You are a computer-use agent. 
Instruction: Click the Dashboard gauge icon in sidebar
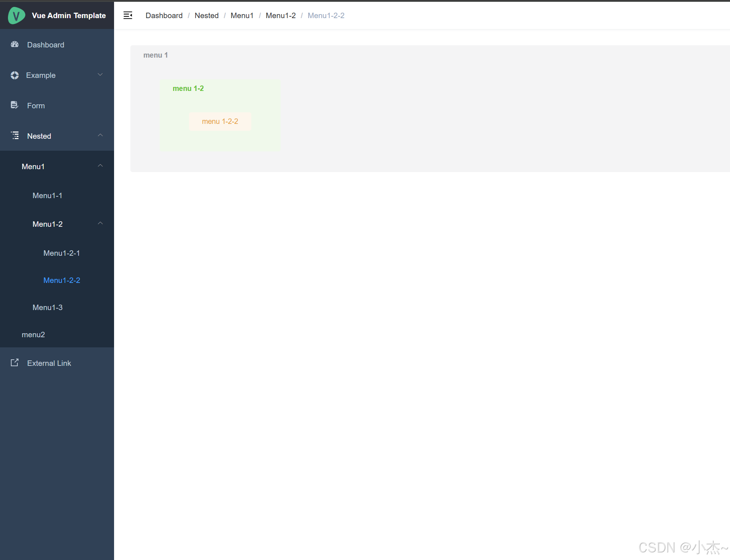(14, 45)
